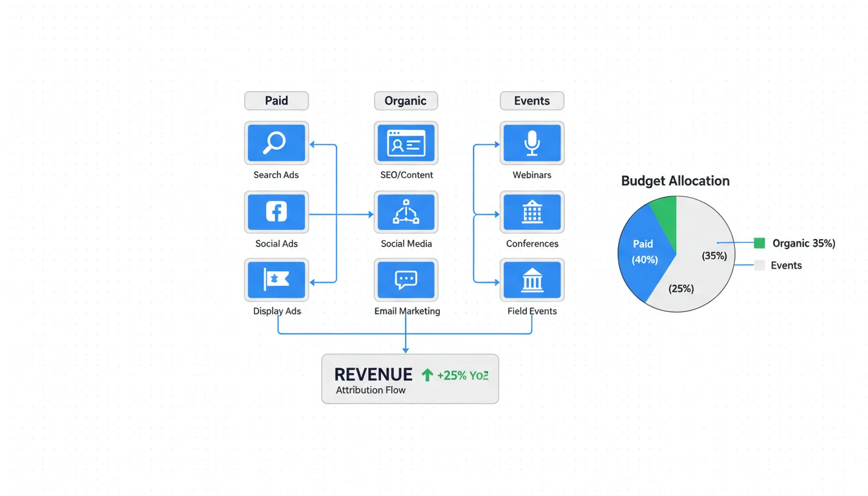Select the SEO/Content browser window icon
The image size is (868, 496).
pos(406,143)
